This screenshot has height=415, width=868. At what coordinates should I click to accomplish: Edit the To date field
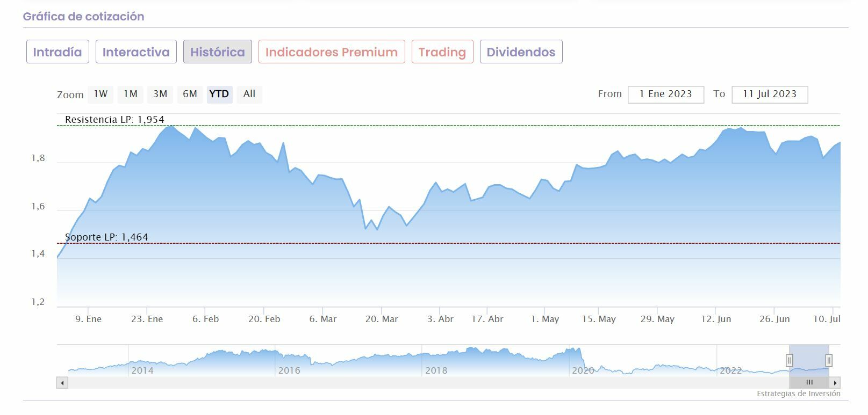769,94
